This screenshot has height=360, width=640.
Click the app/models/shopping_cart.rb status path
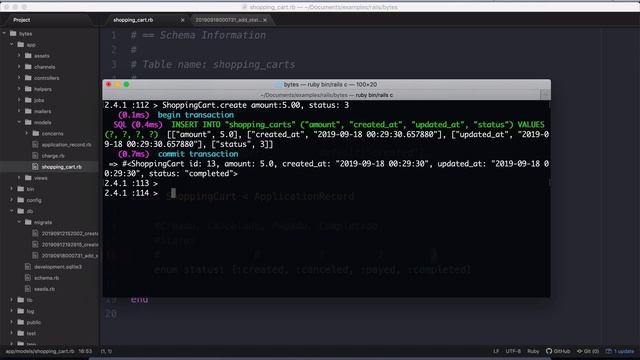40,351
